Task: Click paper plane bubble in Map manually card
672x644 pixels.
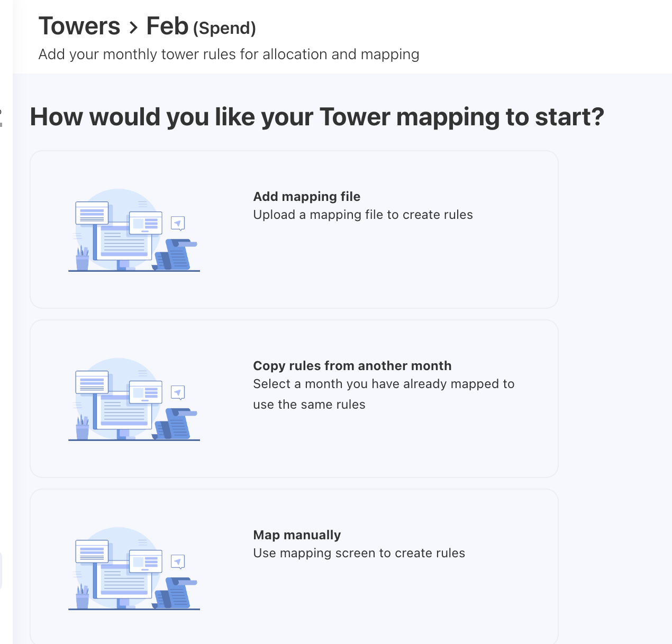Action: coord(178,562)
